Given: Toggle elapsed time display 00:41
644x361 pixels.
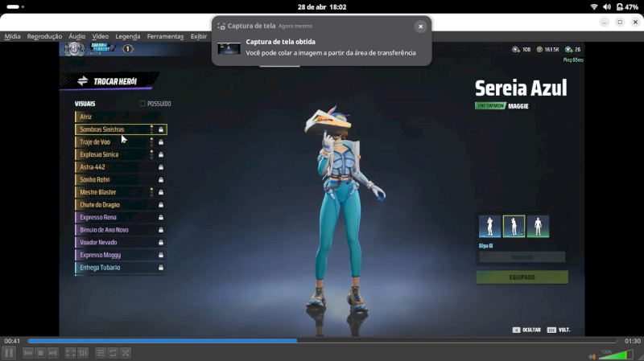Looking at the screenshot, I should point(12,341).
